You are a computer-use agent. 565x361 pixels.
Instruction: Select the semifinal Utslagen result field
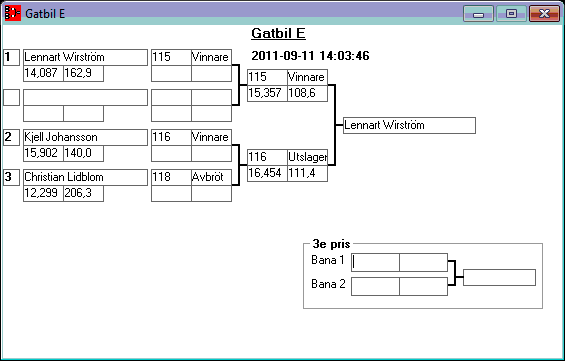click(x=307, y=157)
